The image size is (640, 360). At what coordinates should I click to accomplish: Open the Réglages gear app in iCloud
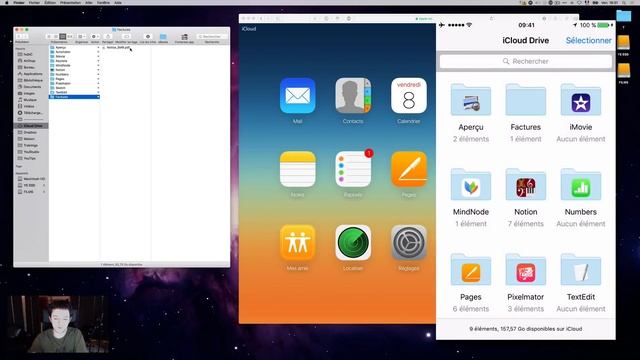point(409,243)
